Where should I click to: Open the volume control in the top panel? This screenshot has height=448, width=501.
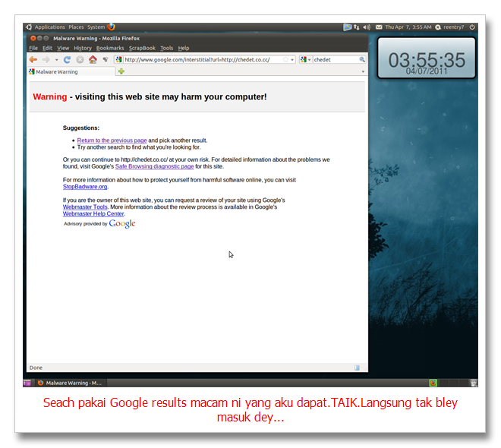tap(367, 27)
